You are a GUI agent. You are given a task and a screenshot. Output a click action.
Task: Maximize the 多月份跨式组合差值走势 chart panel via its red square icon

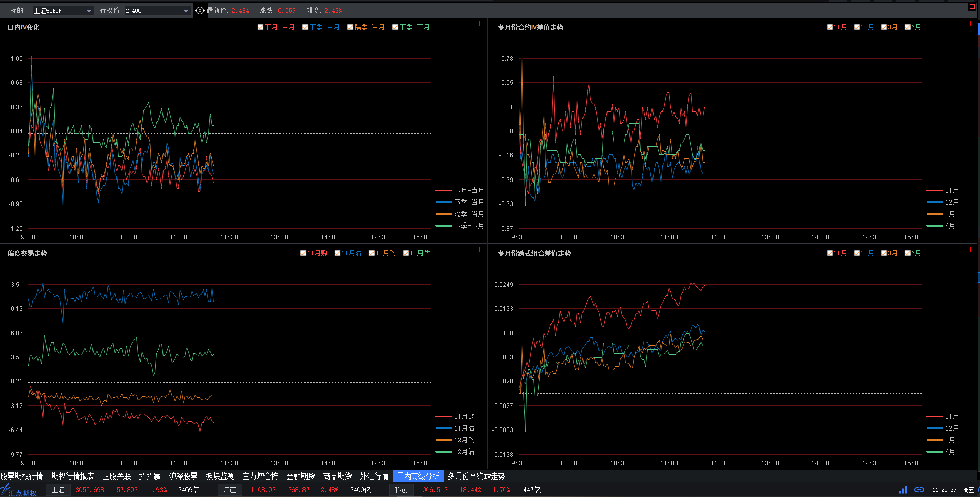(972, 250)
